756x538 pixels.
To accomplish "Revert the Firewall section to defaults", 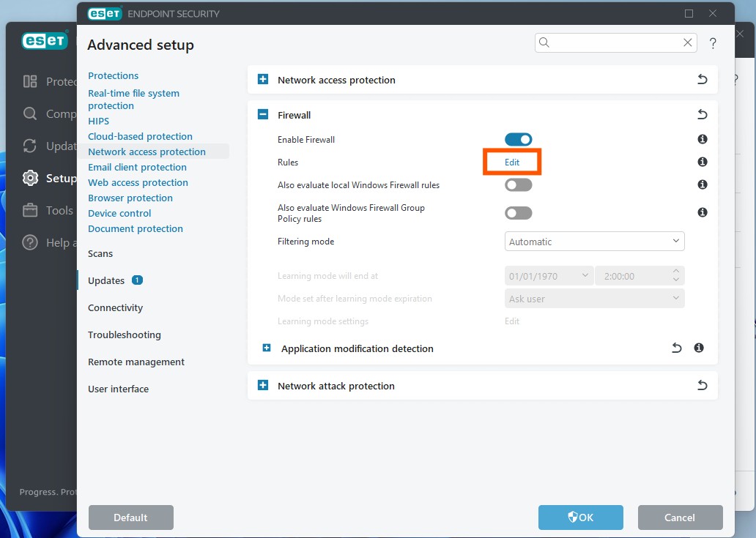I will point(702,114).
